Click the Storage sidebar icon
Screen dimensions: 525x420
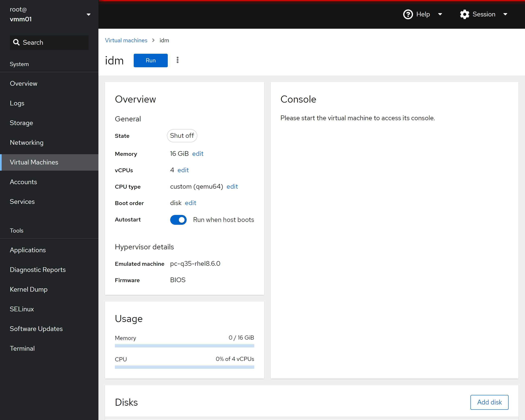(x=21, y=123)
